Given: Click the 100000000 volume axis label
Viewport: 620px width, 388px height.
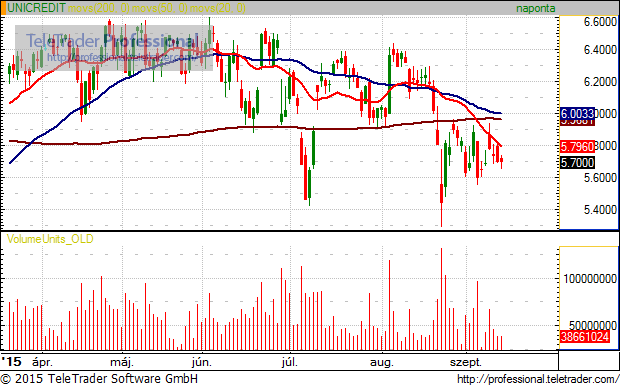Looking at the screenshot, I should pos(590,279).
